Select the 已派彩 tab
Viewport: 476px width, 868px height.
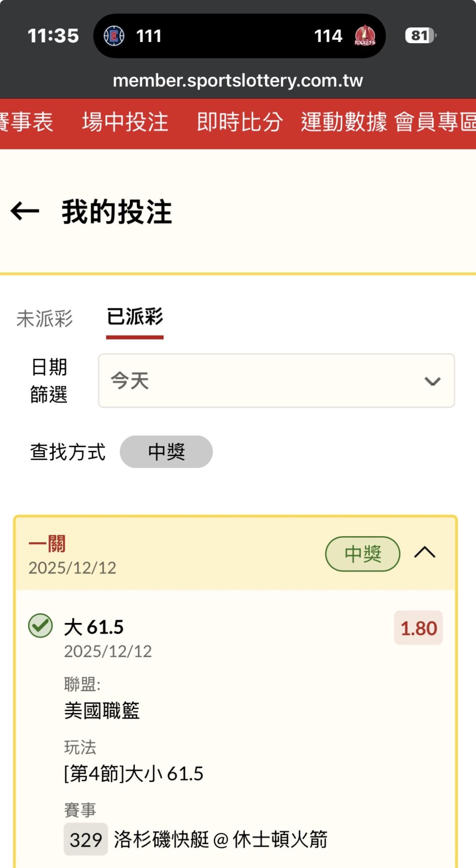135,317
